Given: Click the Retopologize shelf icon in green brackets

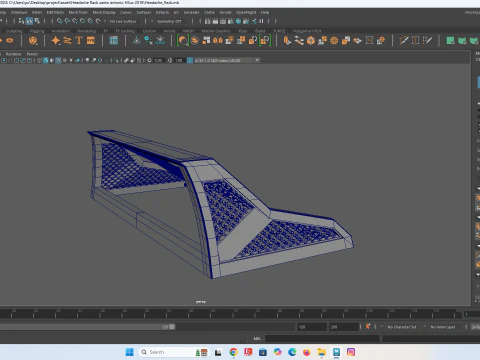Looking at the screenshot, I should point(265,41).
